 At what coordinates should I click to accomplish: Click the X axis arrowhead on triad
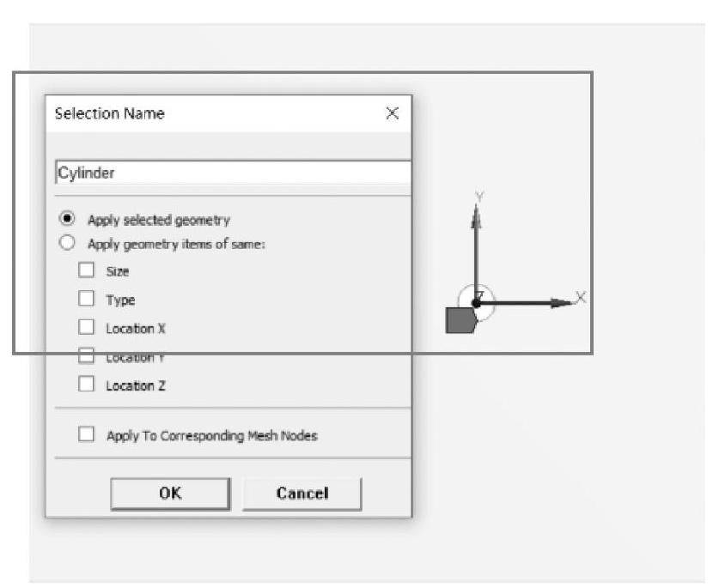coord(563,302)
